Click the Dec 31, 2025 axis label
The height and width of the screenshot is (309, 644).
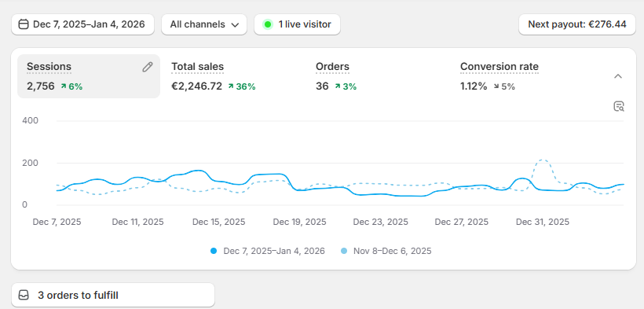tap(543, 223)
